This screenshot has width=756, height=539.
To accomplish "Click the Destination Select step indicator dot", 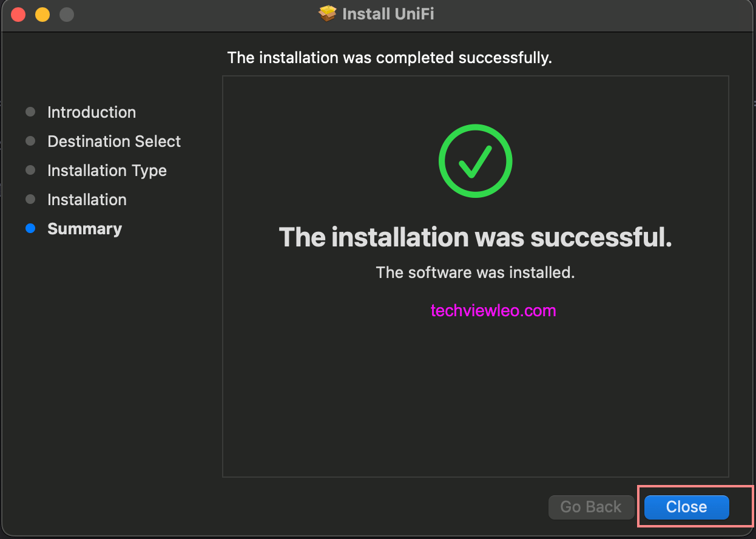I will (30, 141).
